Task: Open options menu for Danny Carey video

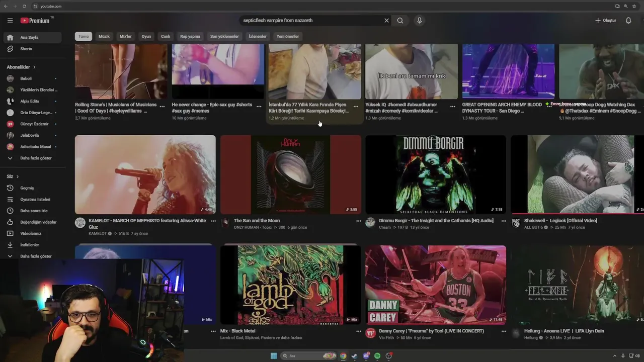Action: [504, 331]
